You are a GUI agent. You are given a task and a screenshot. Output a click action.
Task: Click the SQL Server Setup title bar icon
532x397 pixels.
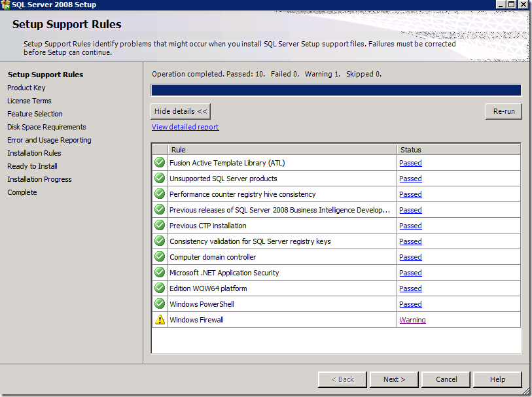5,5
